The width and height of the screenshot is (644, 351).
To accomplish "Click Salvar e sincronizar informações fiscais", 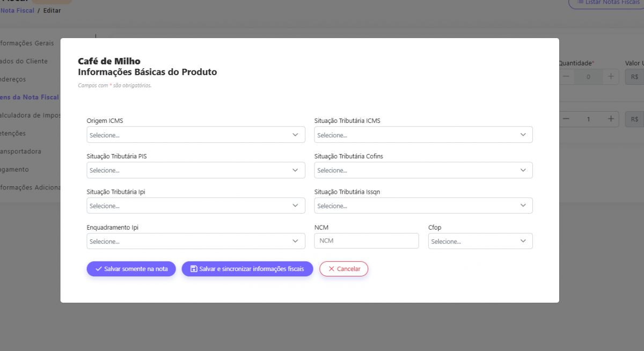I will (x=247, y=269).
